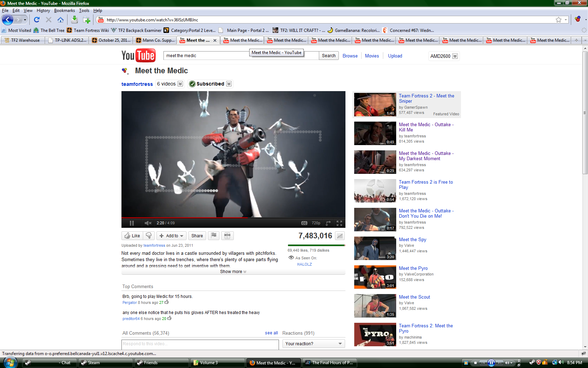588x368 pixels.
Task: Open the File menu
Action: [5, 11]
